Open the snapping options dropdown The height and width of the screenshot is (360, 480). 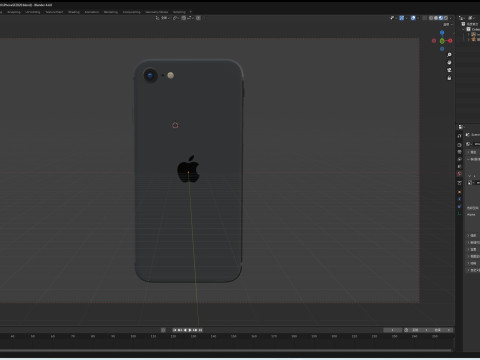[189, 18]
